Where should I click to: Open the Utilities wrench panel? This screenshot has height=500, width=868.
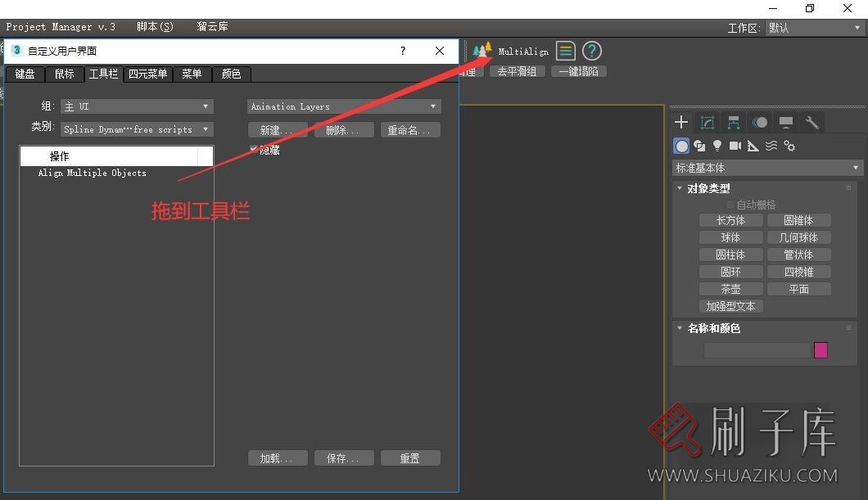tap(811, 122)
